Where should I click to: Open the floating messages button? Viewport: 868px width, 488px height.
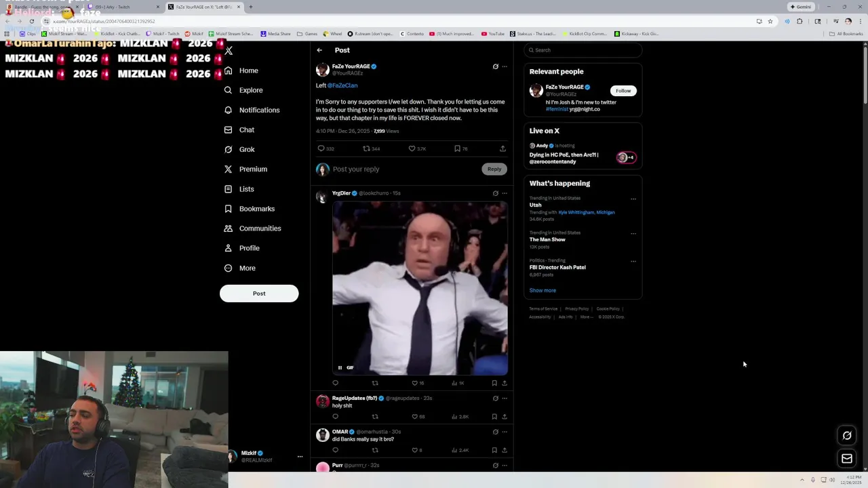point(847,459)
